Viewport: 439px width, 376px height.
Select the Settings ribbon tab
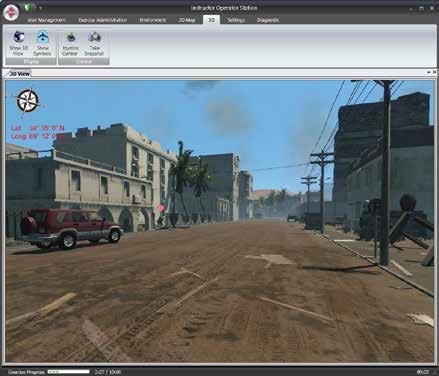236,20
